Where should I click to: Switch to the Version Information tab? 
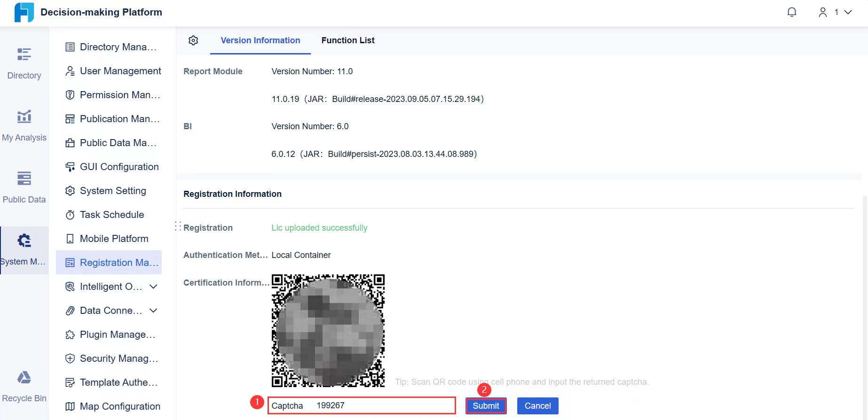pos(260,40)
